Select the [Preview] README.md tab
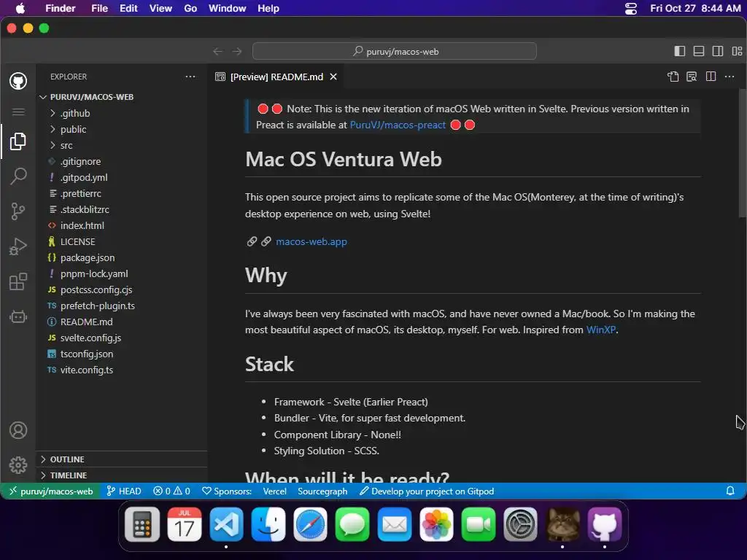 pyautogui.click(x=276, y=77)
